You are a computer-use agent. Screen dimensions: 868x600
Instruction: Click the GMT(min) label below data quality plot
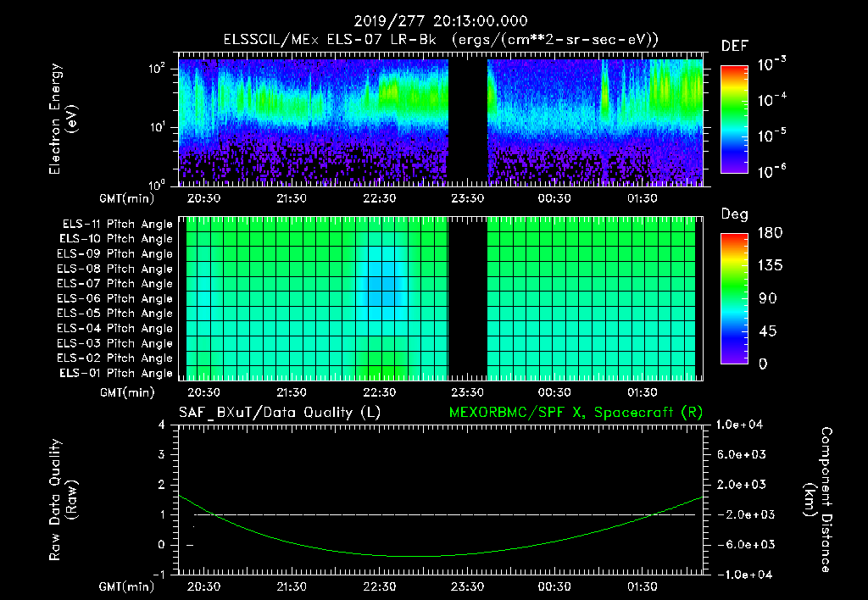coord(127,586)
